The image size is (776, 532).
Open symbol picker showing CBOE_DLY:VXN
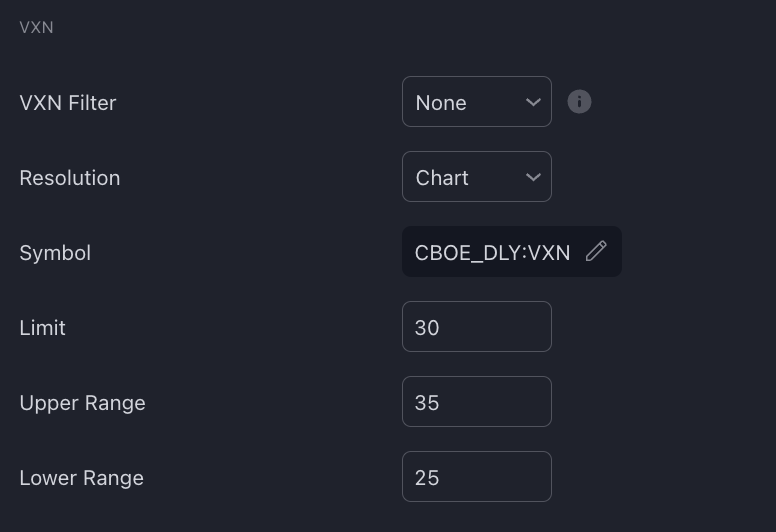(x=512, y=251)
